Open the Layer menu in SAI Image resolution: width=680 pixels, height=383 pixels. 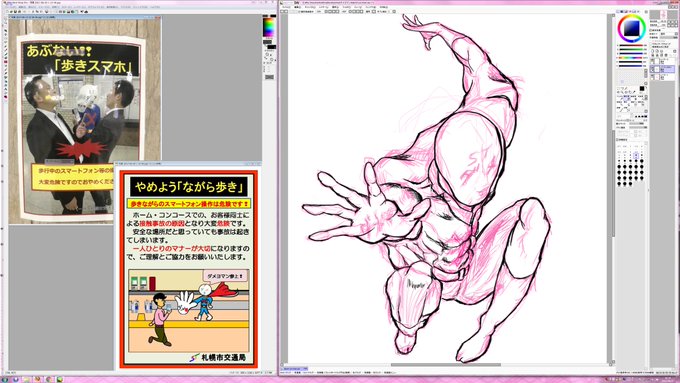click(x=324, y=7)
